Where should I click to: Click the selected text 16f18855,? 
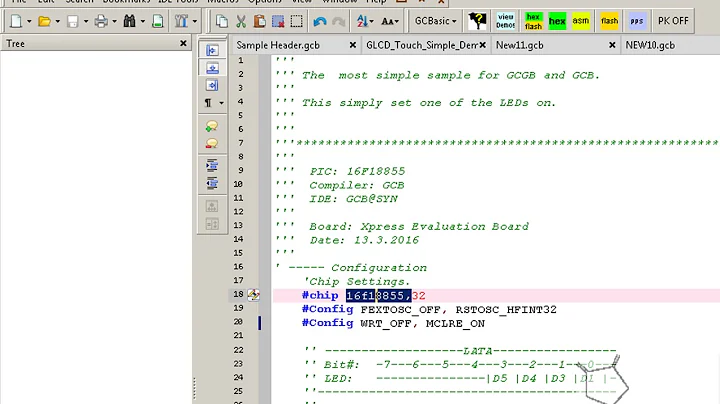pyautogui.click(x=379, y=296)
